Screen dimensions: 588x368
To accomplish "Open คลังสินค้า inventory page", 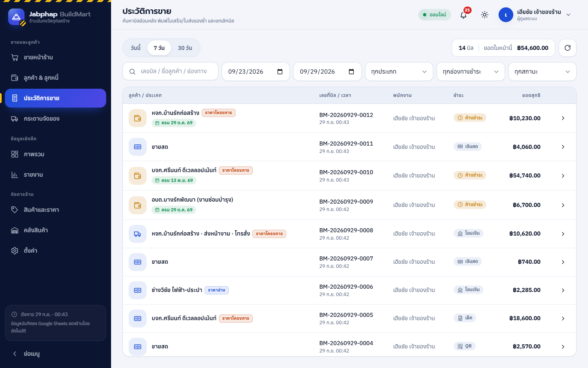I will [56, 230].
